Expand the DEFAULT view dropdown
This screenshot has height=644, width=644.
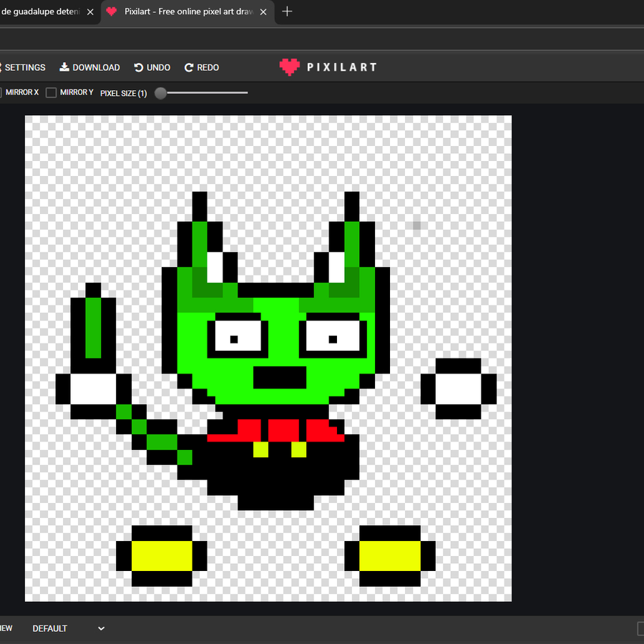[x=69, y=628]
